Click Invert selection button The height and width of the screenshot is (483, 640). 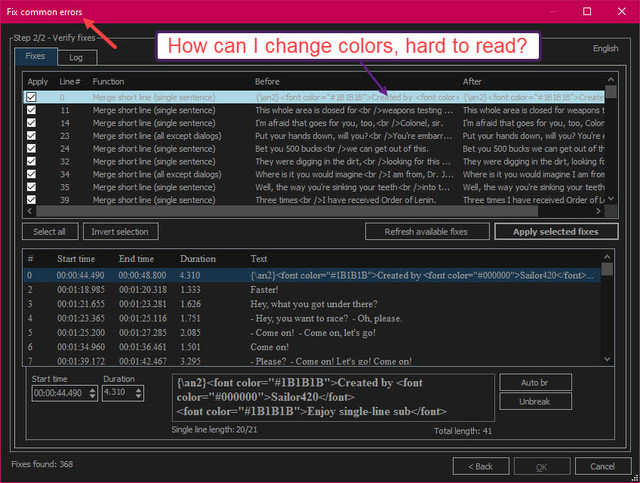120,231
